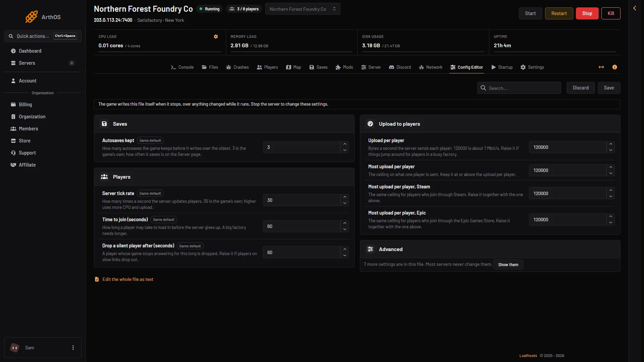Screen dimensions: 644x362
Task: Show the advanced settings
Action: (x=508, y=265)
